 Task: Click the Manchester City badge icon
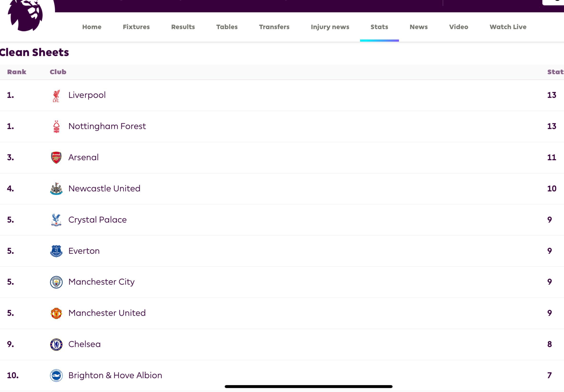coord(56,282)
